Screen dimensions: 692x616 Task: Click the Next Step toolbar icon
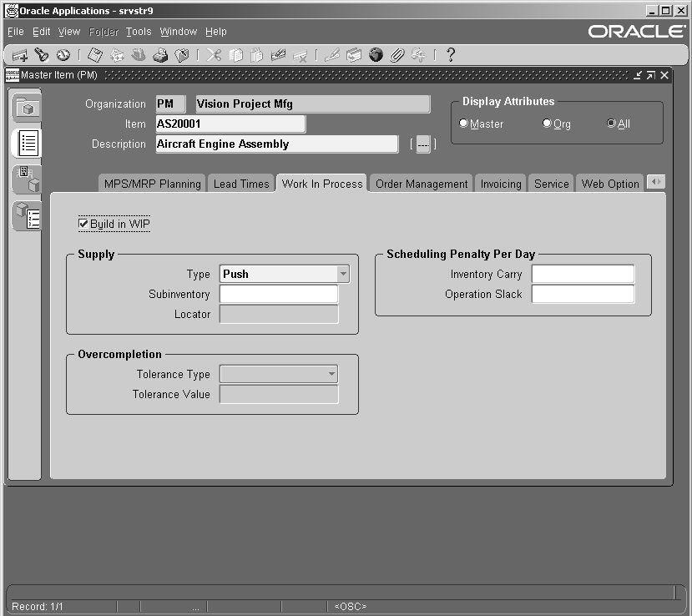coord(117,55)
